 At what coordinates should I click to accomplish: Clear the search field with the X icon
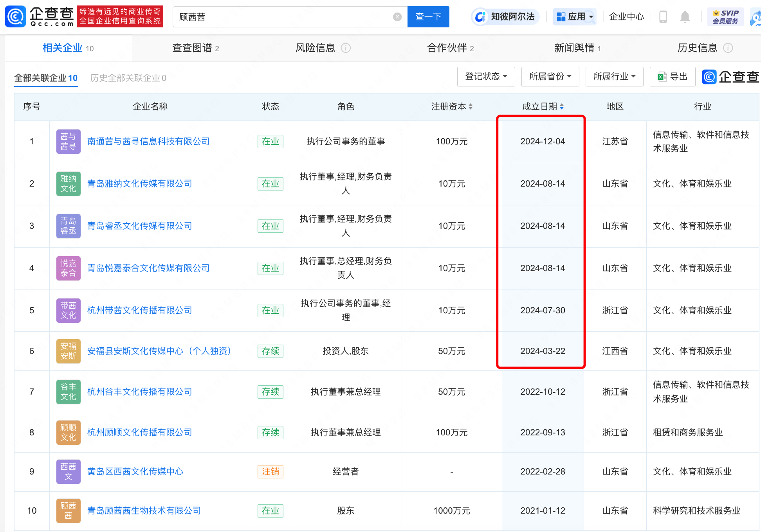click(x=397, y=17)
